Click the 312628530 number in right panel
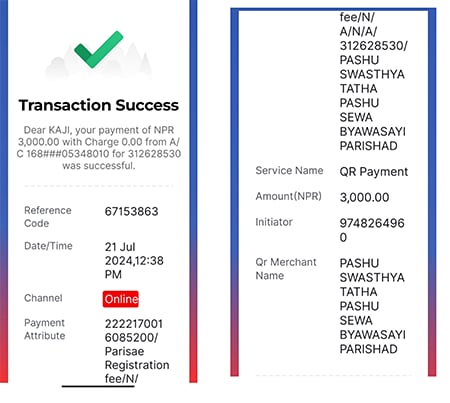This screenshot has height=403, width=450. [373, 45]
